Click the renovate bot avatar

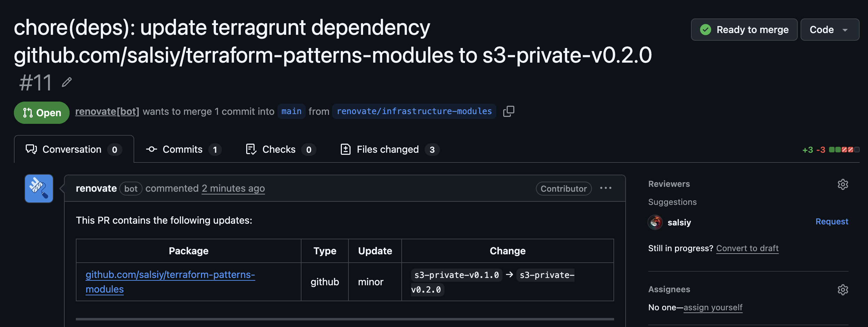[x=39, y=189]
